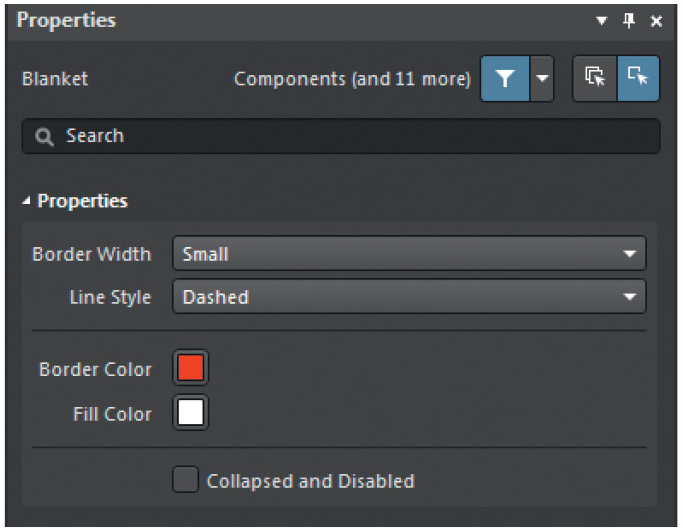Pick the white Fill Color swatch
This screenshot has width=683, height=532.
[190, 413]
